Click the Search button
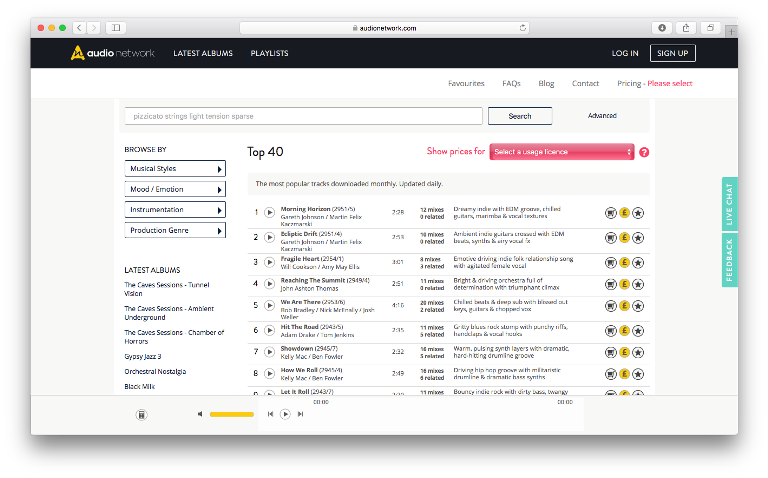768x478 pixels. pyautogui.click(x=520, y=116)
